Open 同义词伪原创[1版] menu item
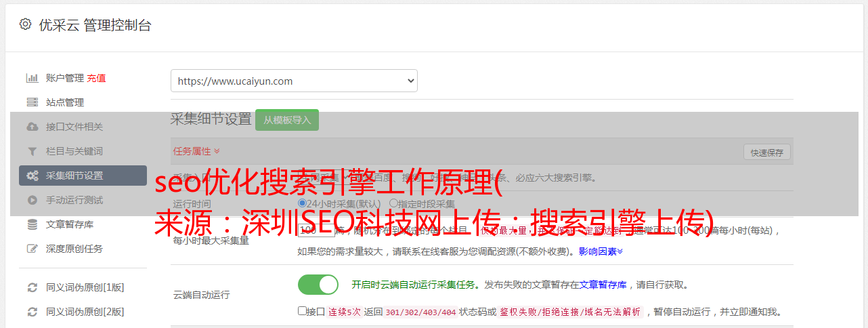 tap(85, 287)
